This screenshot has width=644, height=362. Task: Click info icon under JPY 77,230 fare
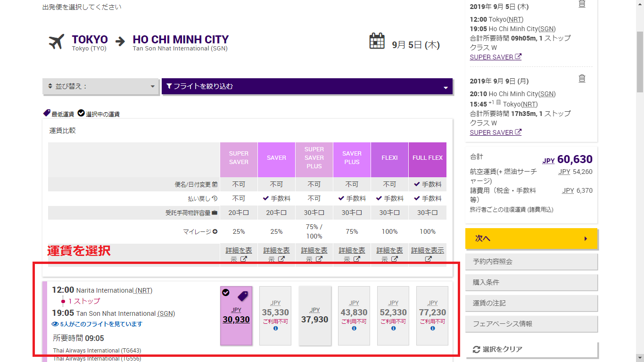[x=432, y=329]
